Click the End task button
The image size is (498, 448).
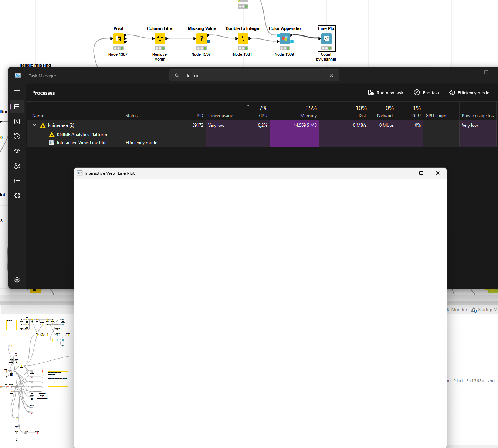[427, 92]
